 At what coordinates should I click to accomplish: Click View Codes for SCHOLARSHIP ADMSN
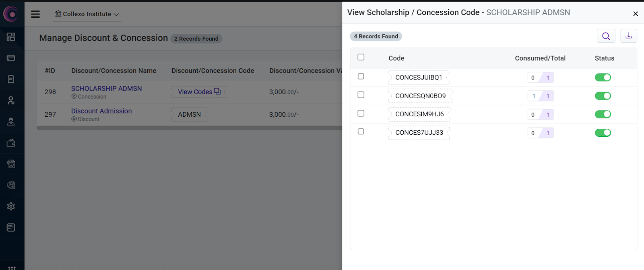tap(199, 92)
